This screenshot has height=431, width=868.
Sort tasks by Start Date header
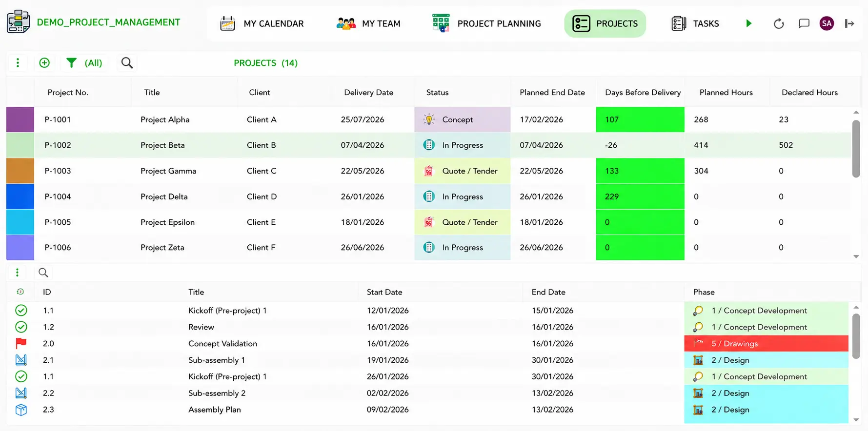pyautogui.click(x=384, y=292)
